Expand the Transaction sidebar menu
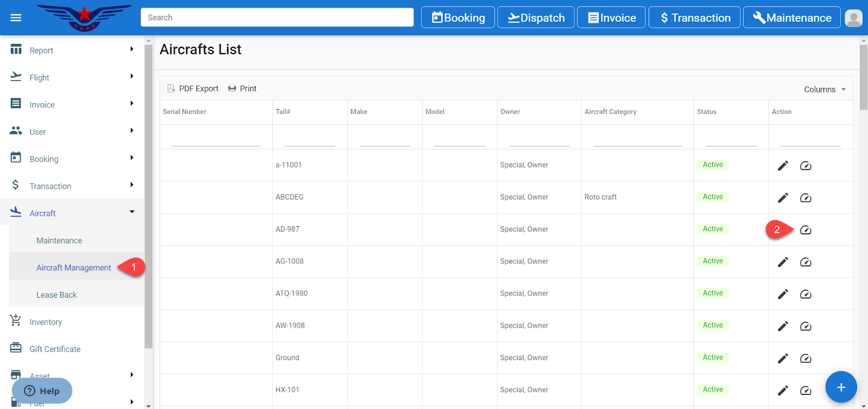Screen dimensions: 868x409 (x=72, y=186)
